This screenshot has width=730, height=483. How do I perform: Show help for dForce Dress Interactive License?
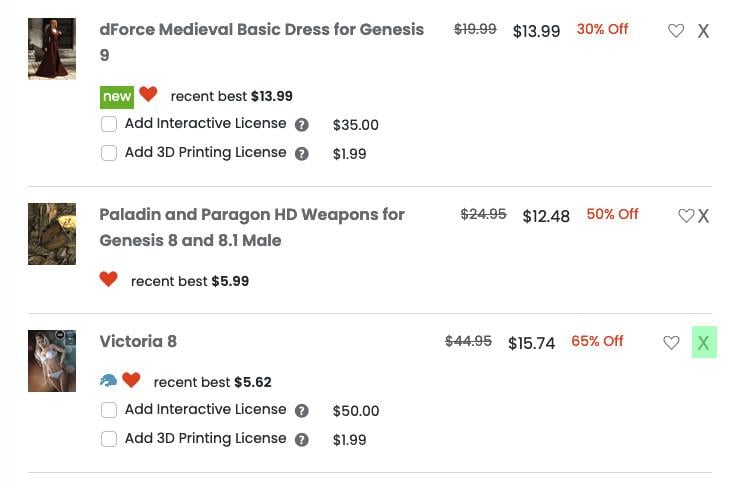[302, 125]
